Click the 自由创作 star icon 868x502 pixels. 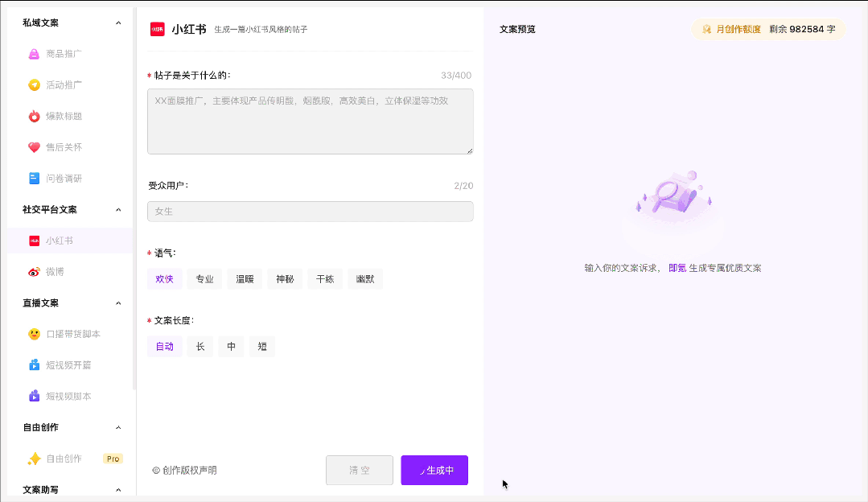[x=34, y=459]
